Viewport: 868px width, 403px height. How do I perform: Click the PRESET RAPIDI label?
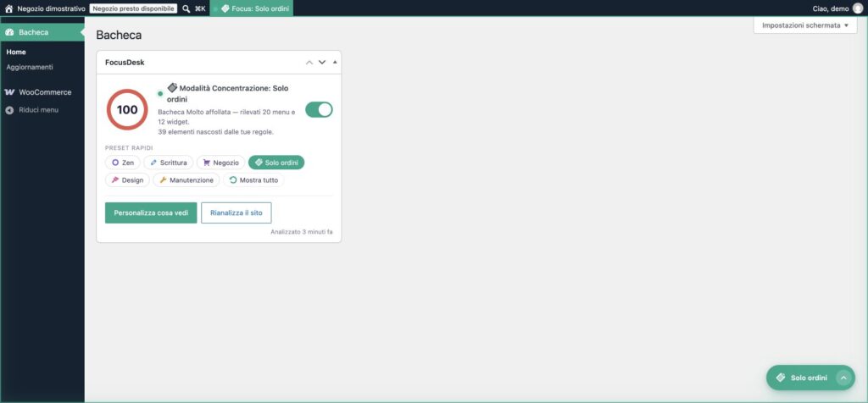click(129, 148)
